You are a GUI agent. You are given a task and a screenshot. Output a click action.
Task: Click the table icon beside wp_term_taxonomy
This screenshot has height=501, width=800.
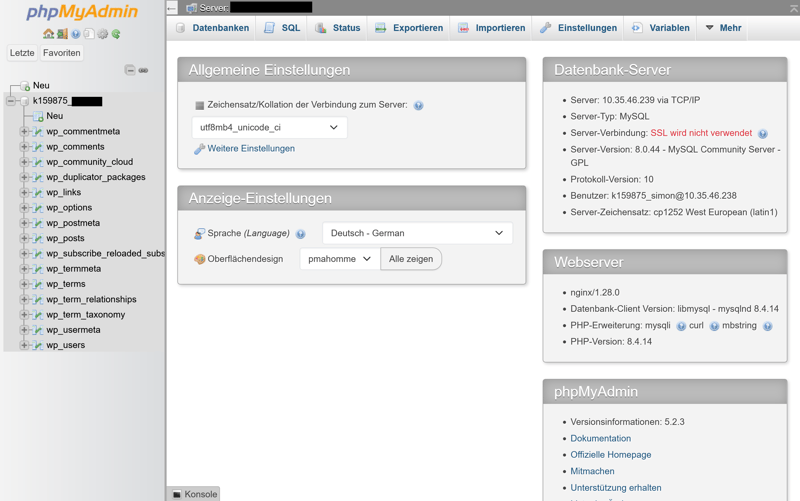[x=38, y=315]
